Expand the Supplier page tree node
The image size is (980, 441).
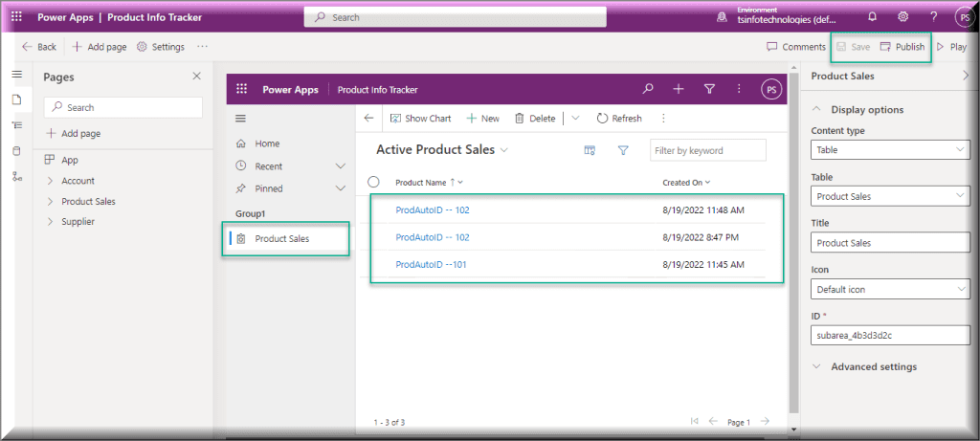click(x=50, y=222)
